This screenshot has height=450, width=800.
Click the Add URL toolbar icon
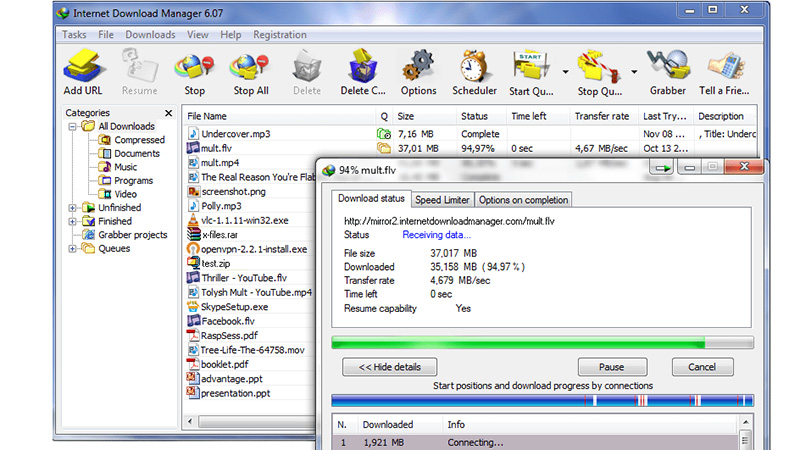pyautogui.click(x=82, y=70)
